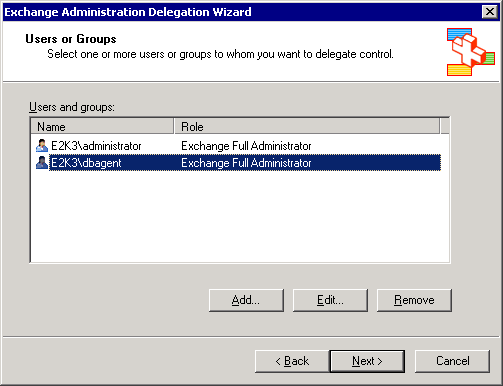The height and width of the screenshot is (386, 503).
Task: Click the role text for E2K3\administrator
Action: (x=246, y=146)
